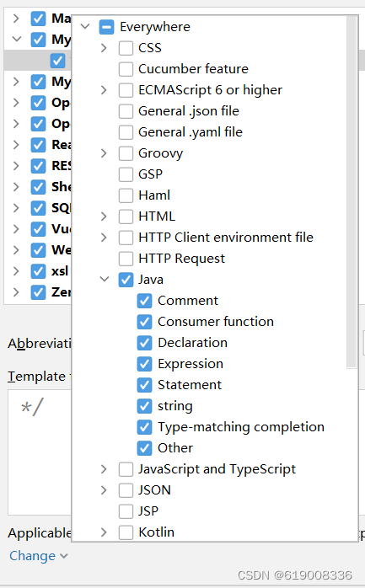Collapse the Everywhere root node
The image size is (365, 588).
[x=85, y=27]
